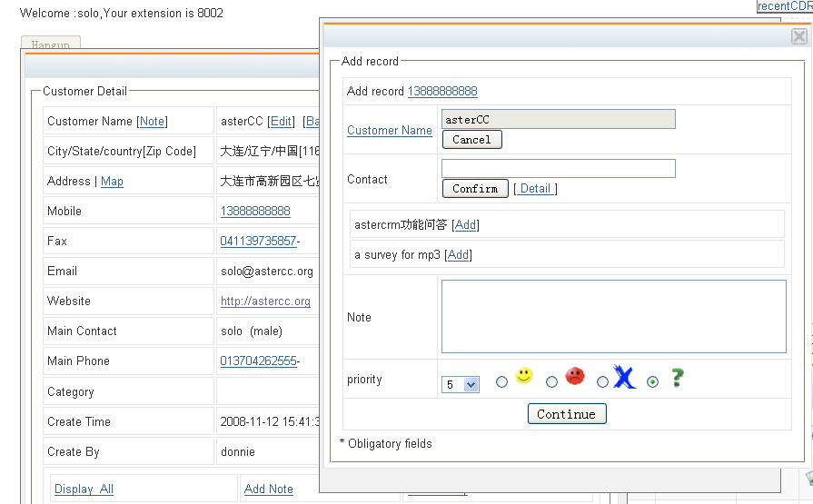
Task: Click the Welcome solo extension 8002 text
Action: [x=122, y=13]
